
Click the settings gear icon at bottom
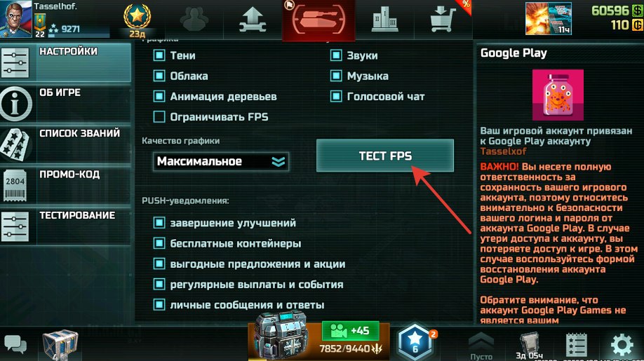tap(622, 345)
